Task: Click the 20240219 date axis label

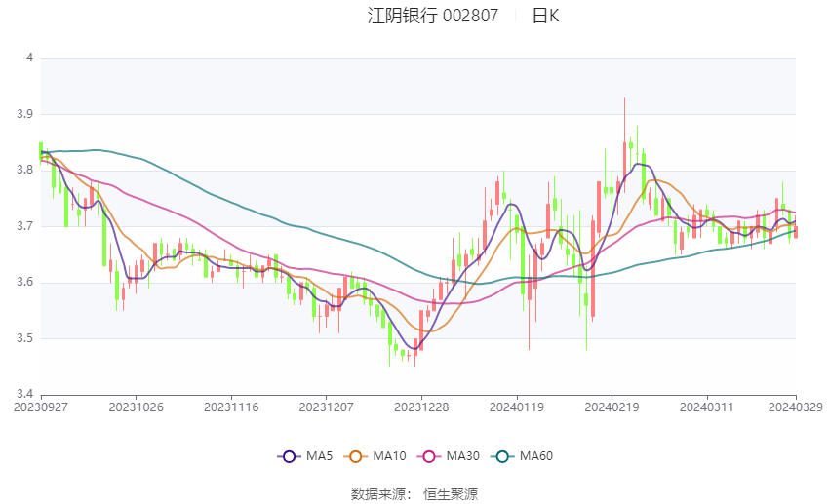Action: pyautogui.click(x=612, y=407)
